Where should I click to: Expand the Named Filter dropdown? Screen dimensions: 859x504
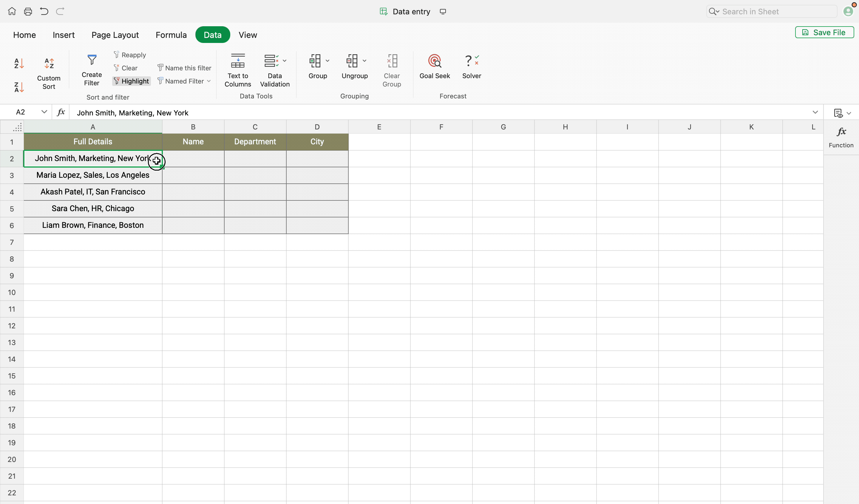point(208,81)
